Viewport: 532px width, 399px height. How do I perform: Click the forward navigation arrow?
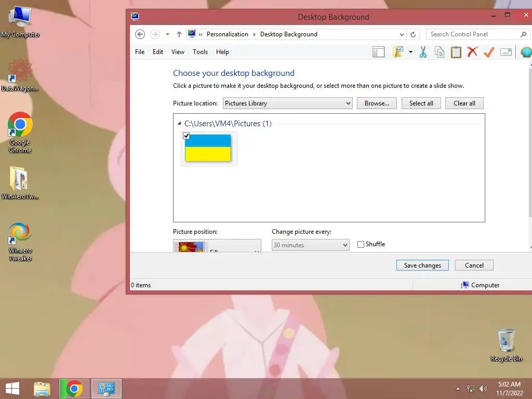(155, 34)
